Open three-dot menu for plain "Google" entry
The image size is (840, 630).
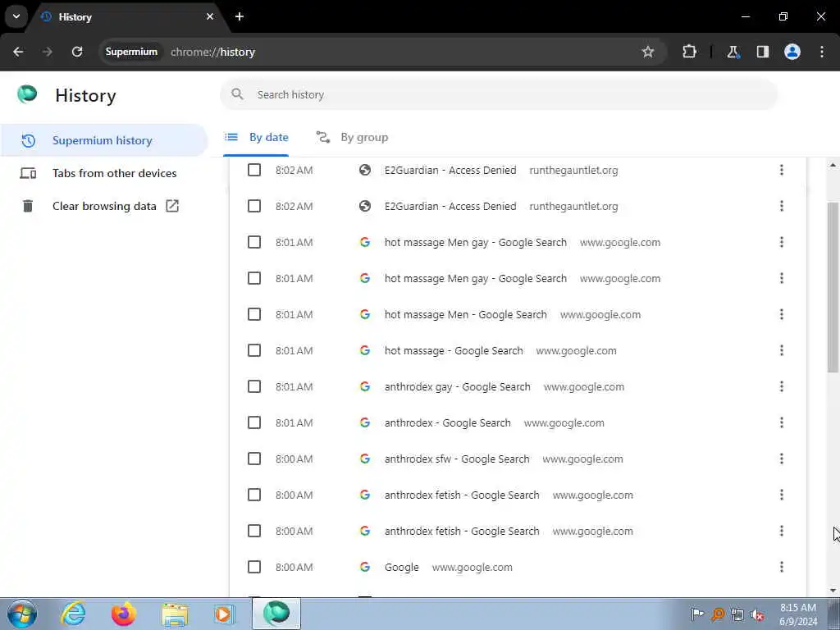tap(782, 567)
